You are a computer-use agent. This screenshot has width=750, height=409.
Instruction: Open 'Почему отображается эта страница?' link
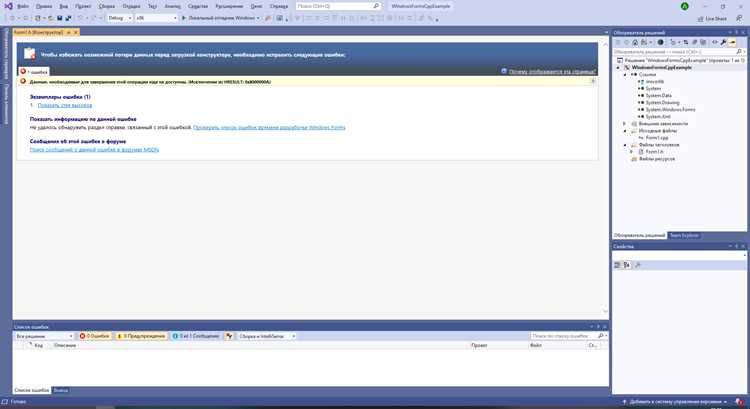(x=552, y=71)
